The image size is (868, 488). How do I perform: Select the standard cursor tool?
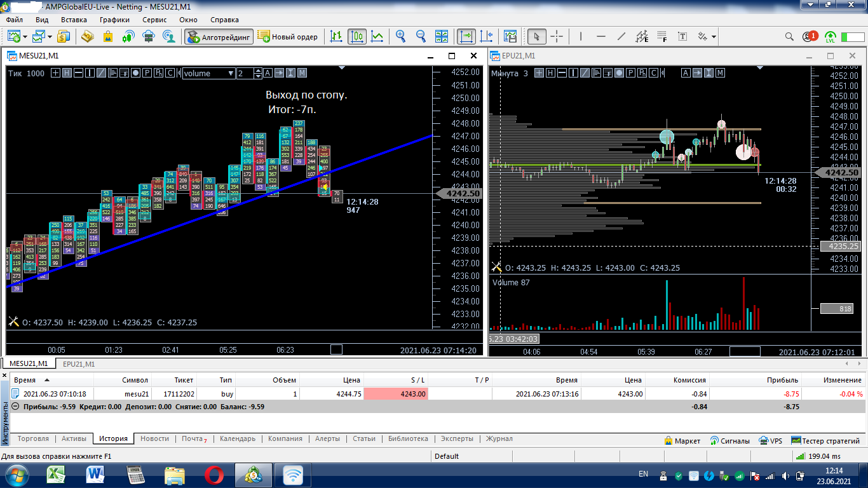click(x=536, y=36)
